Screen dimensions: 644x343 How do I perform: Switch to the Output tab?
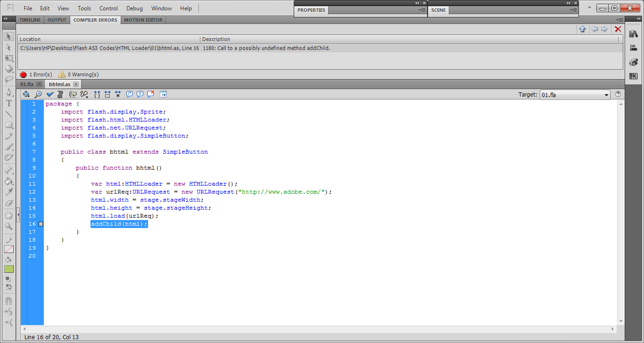click(57, 20)
